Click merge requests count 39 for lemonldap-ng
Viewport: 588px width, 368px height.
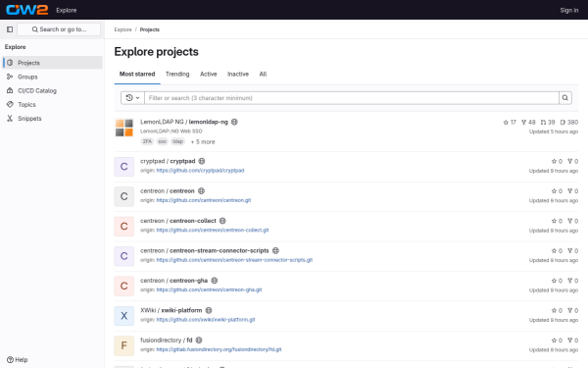pos(548,122)
